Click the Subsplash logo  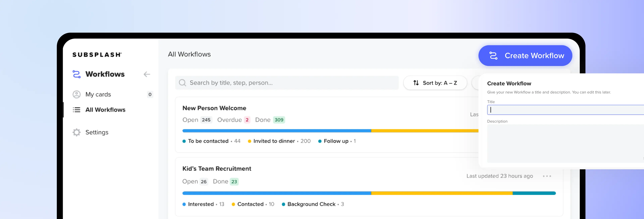click(97, 55)
